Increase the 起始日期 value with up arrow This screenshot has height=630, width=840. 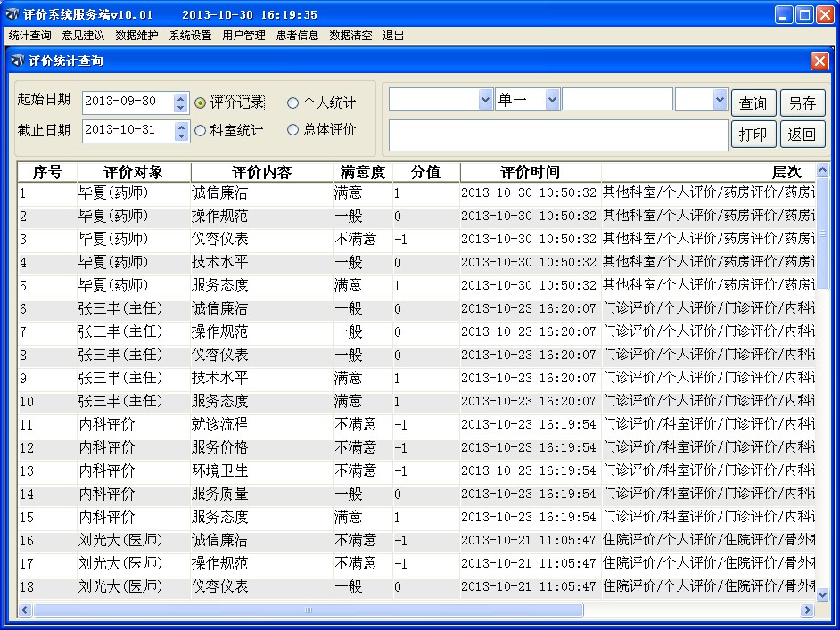tap(182, 98)
